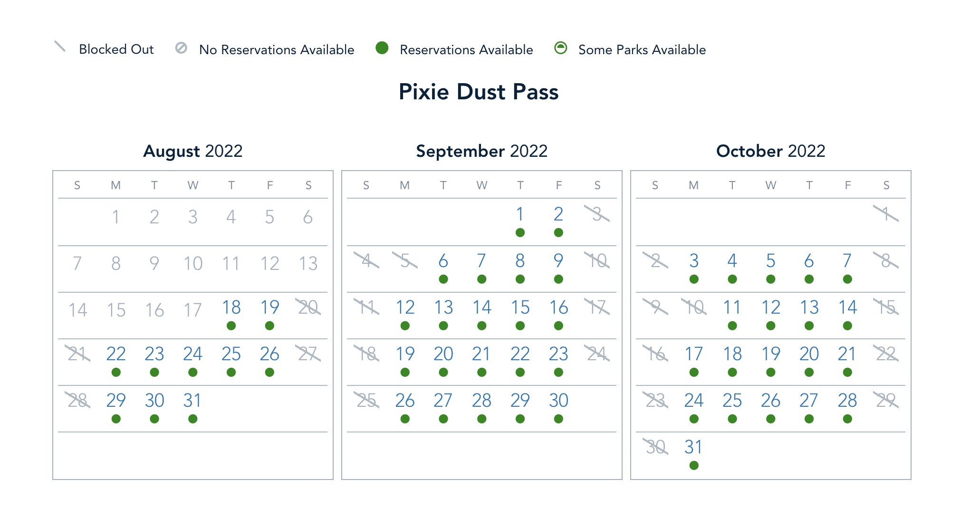This screenshot has height=518, width=980.
Task: Click the green dot under October 31
Action: tap(694, 465)
